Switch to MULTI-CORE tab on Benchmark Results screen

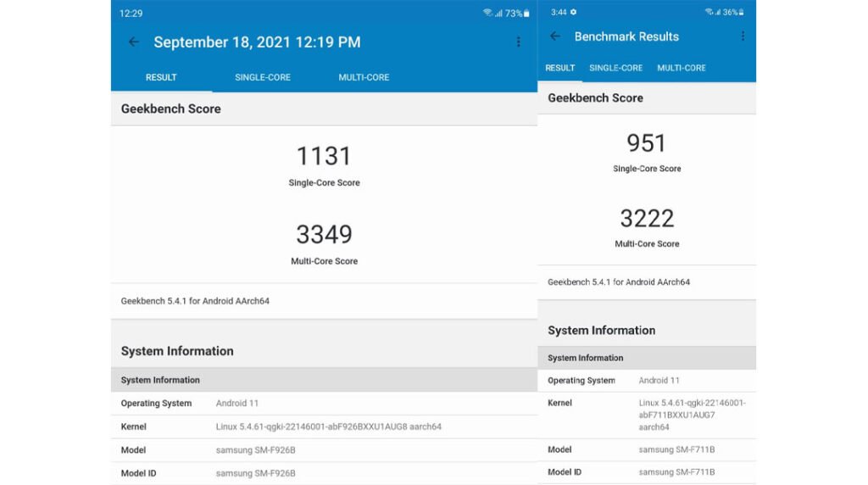(682, 68)
